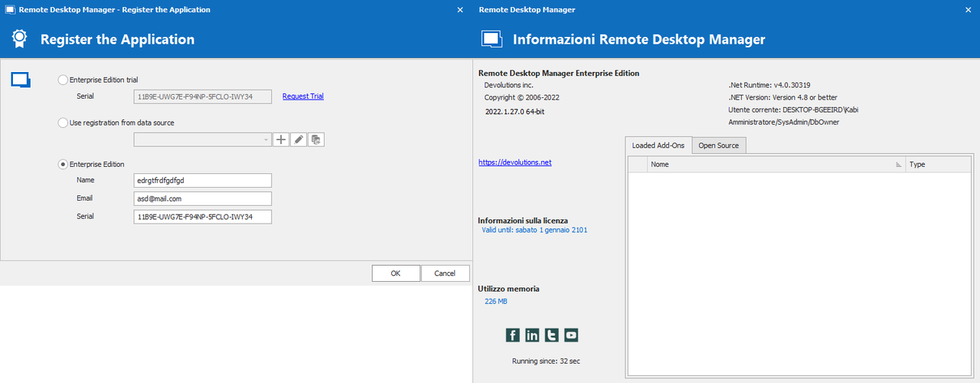This screenshot has width=980, height=383.
Task: Open the https://devolutions.net link
Action: (514, 162)
